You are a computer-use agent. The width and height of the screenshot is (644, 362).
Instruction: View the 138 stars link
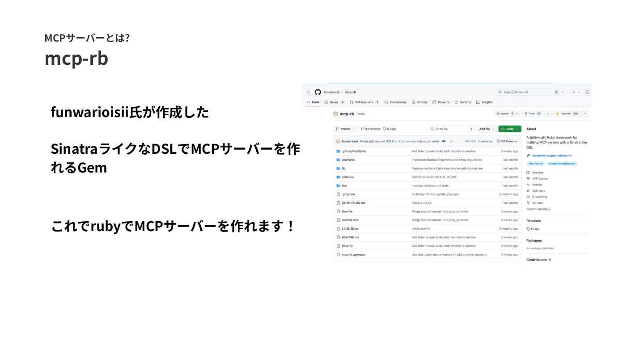point(536,191)
